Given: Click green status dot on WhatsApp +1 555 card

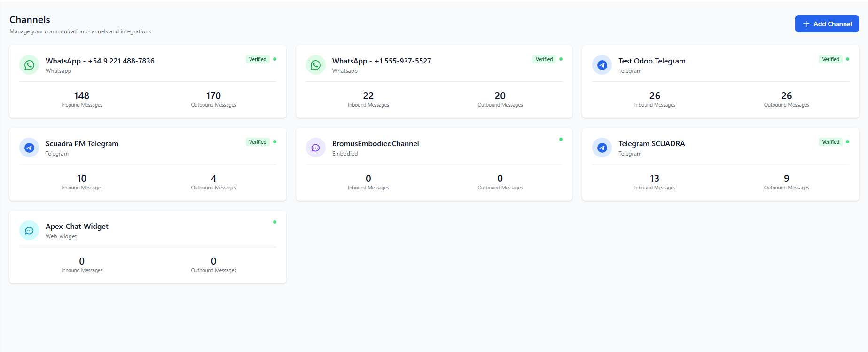Looking at the screenshot, I should [x=561, y=59].
